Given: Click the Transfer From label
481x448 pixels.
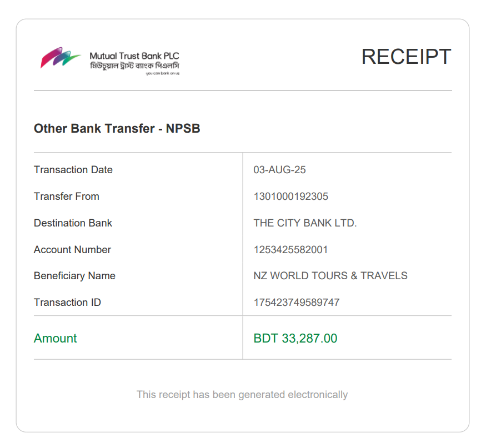Looking at the screenshot, I should (x=67, y=197).
